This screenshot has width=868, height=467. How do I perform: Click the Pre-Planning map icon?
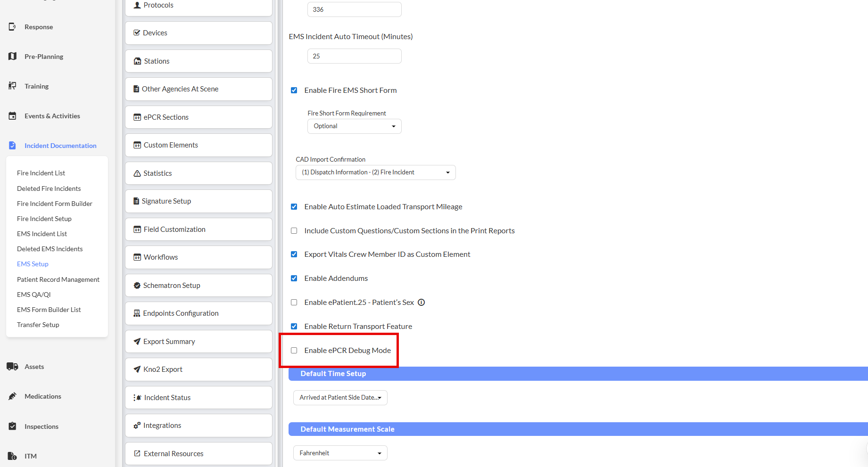click(12, 57)
